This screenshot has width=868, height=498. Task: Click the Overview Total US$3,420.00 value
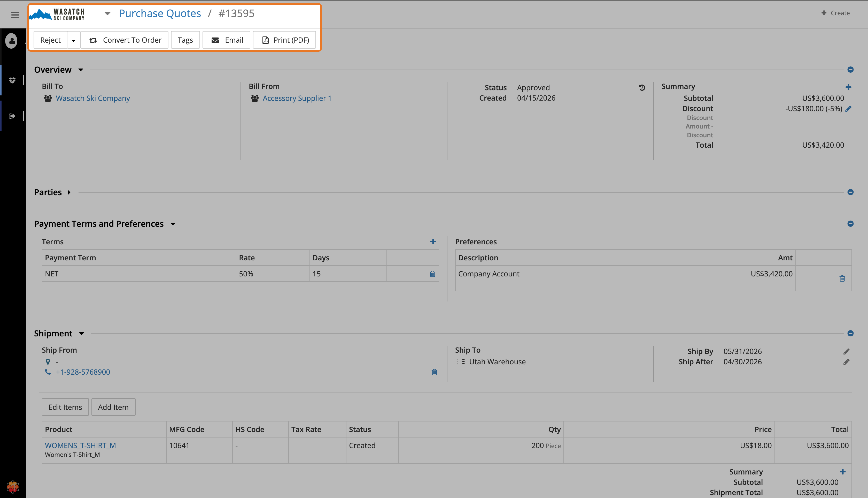(823, 145)
